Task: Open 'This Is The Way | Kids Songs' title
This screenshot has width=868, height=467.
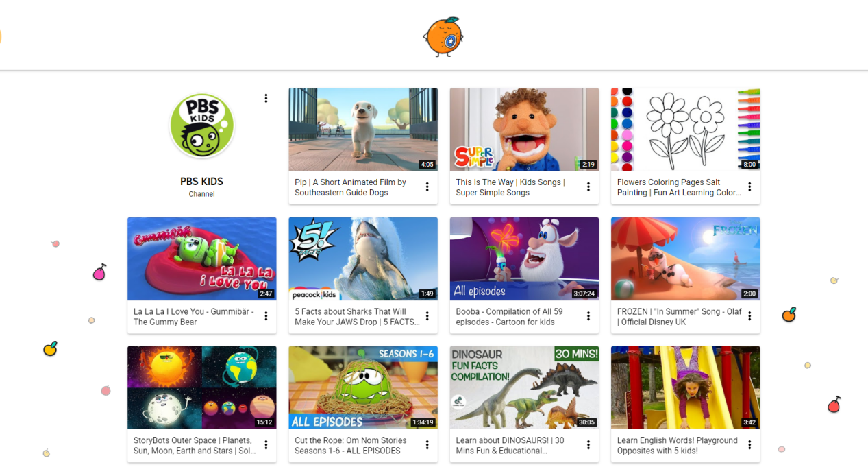Action: pos(510,187)
